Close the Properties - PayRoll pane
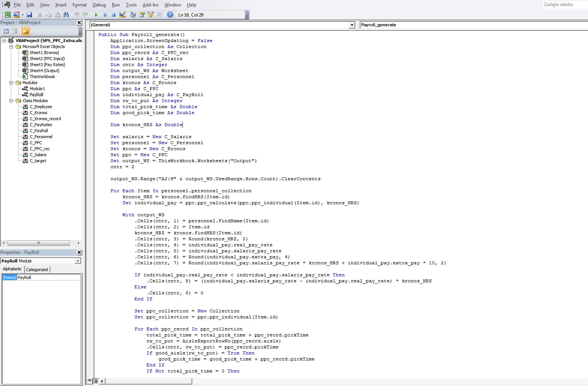This screenshot has width=588, height=386. (x=79, y=252)
